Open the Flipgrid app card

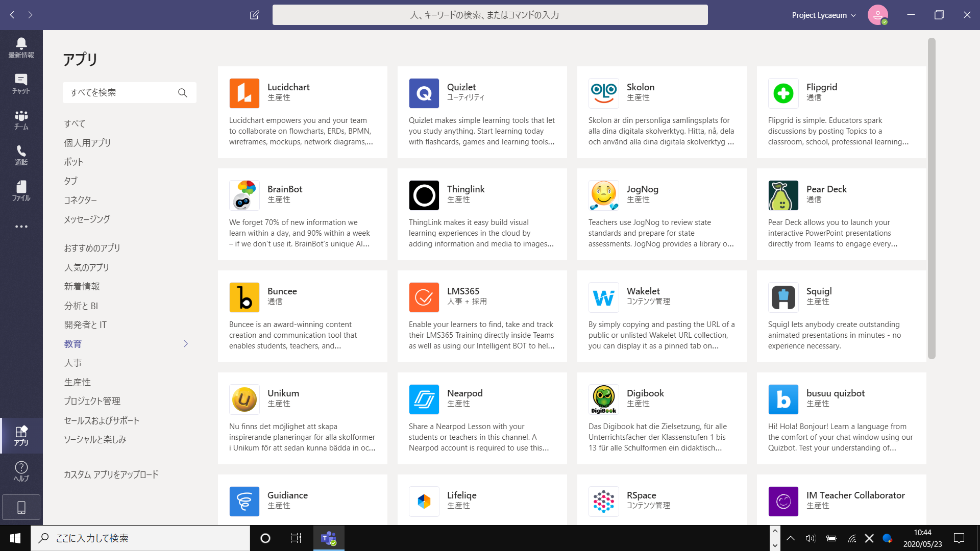click(x=841, y=112)
